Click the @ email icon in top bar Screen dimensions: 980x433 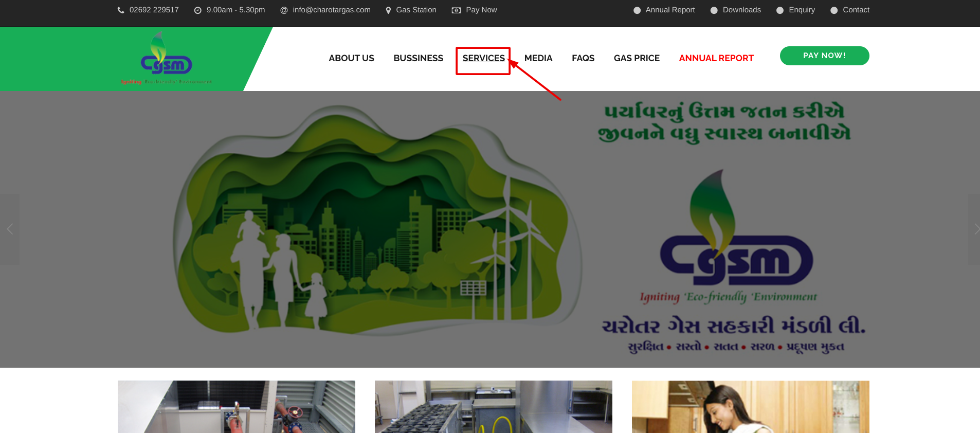tap(284, 10)
